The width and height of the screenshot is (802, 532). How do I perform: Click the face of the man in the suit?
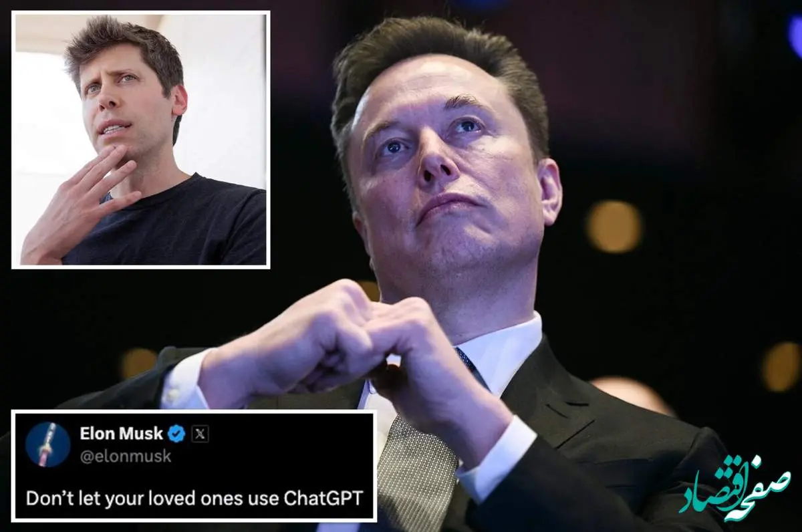441,174
